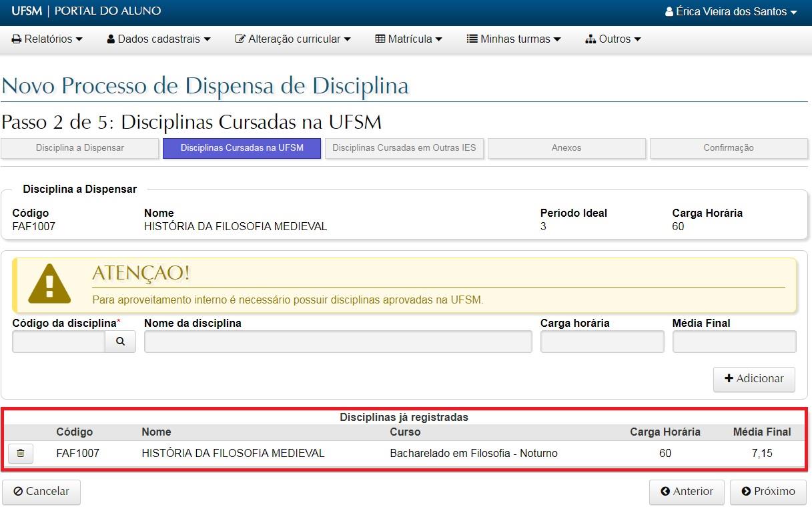Expand the Outros menu

pos(613,39)
